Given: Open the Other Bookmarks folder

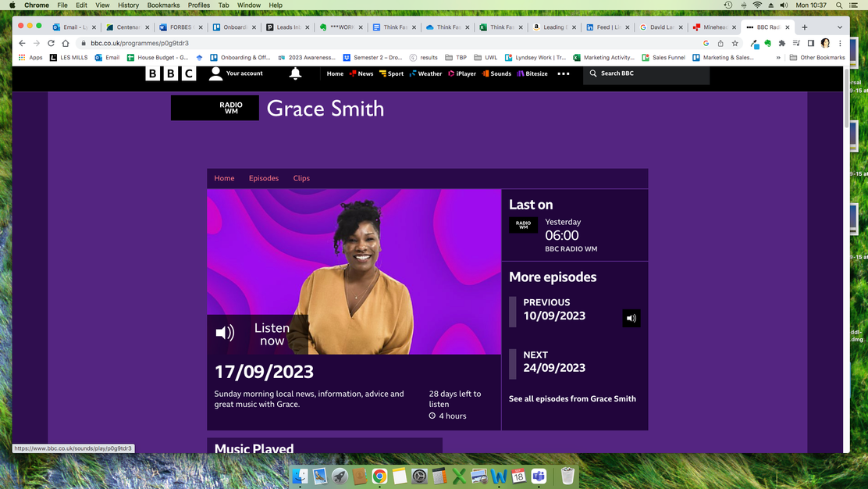Looking at the screenshot, I should point(817,58).
